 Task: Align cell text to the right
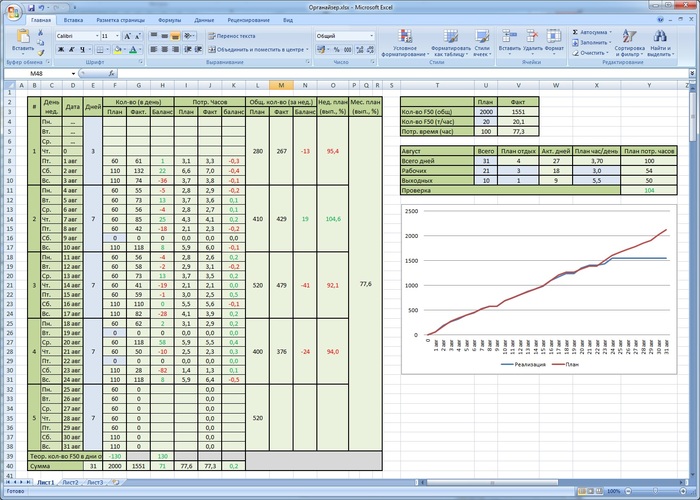[175, 50]
